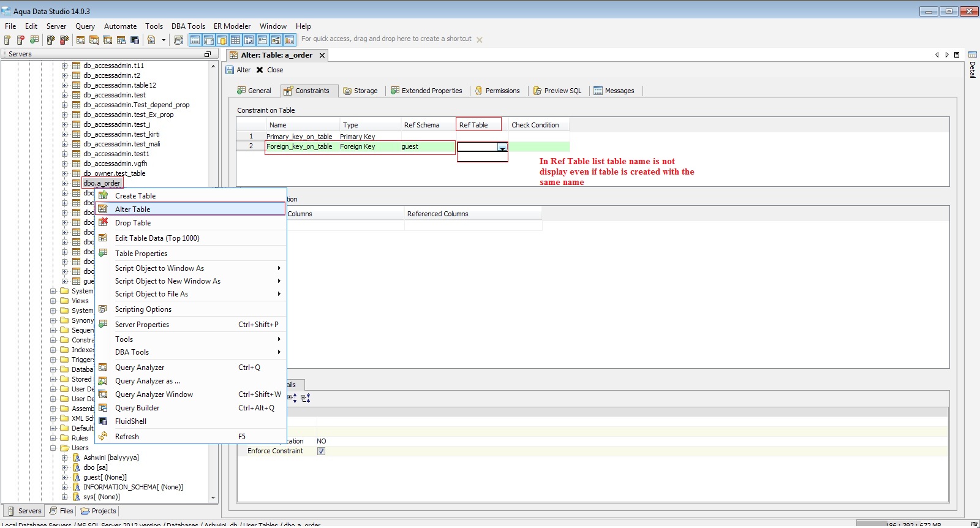Click the Drop Table red-X icon
This screenshot has height=528, width=980.
click(103, 222)
